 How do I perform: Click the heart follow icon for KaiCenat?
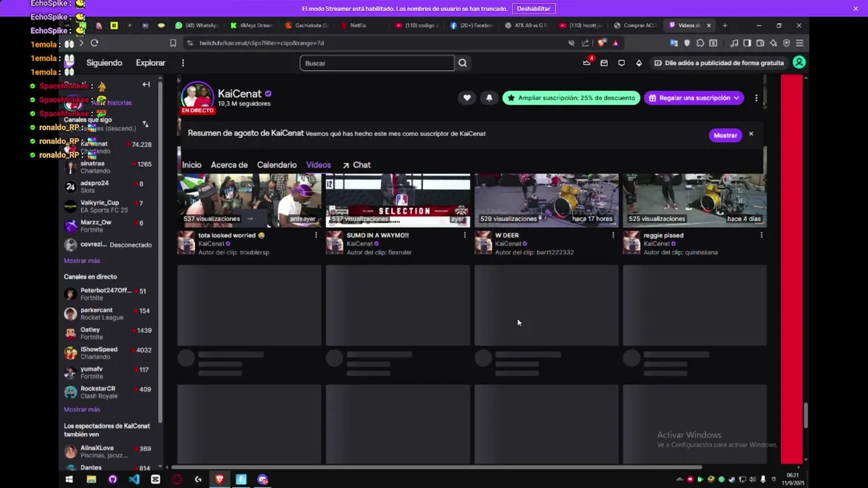[467, 98]
